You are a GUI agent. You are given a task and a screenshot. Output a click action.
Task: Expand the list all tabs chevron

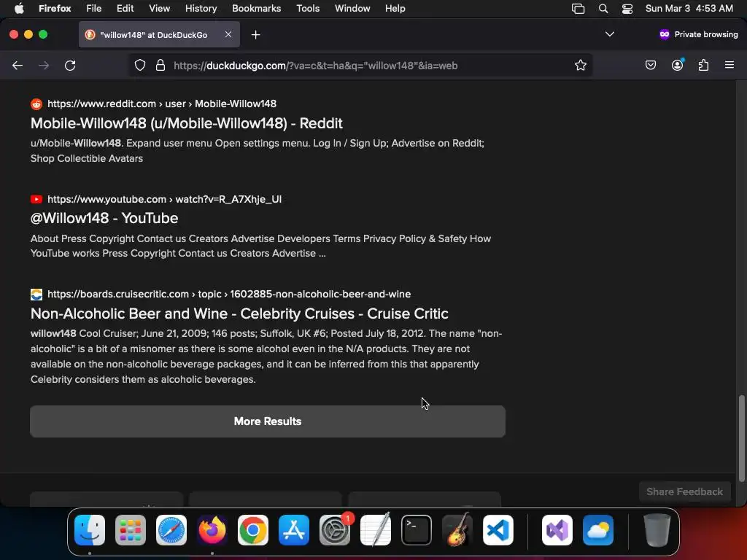(x=609, y=34)
